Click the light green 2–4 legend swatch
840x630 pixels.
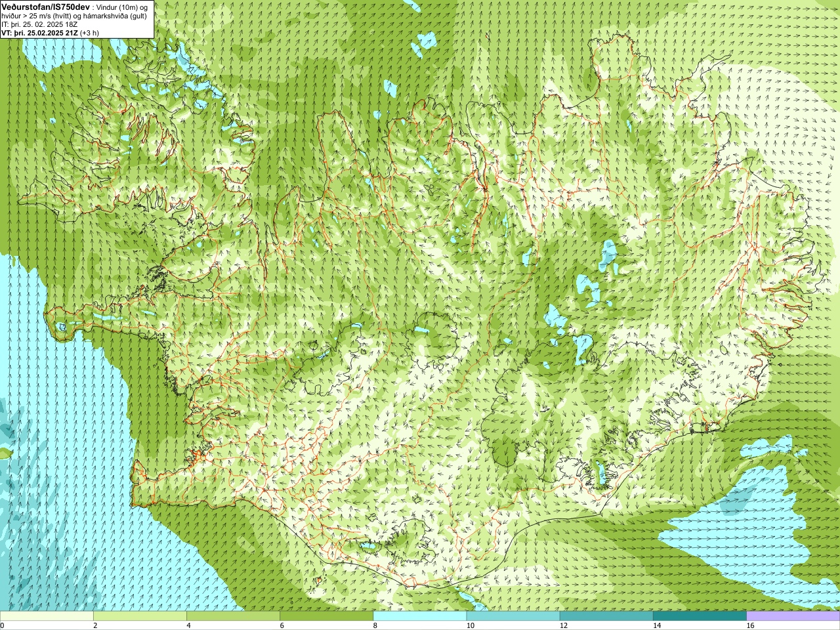point(140,616)
